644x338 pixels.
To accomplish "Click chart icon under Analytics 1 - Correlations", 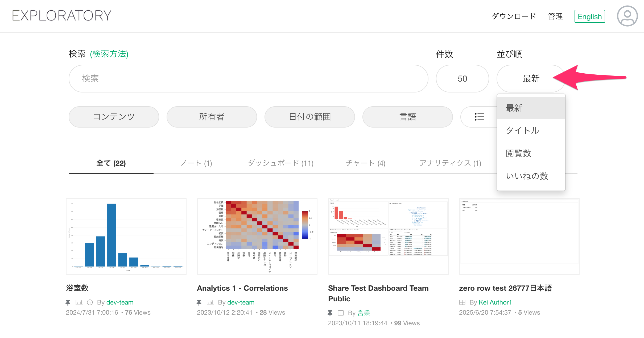I will pos(210,302).
